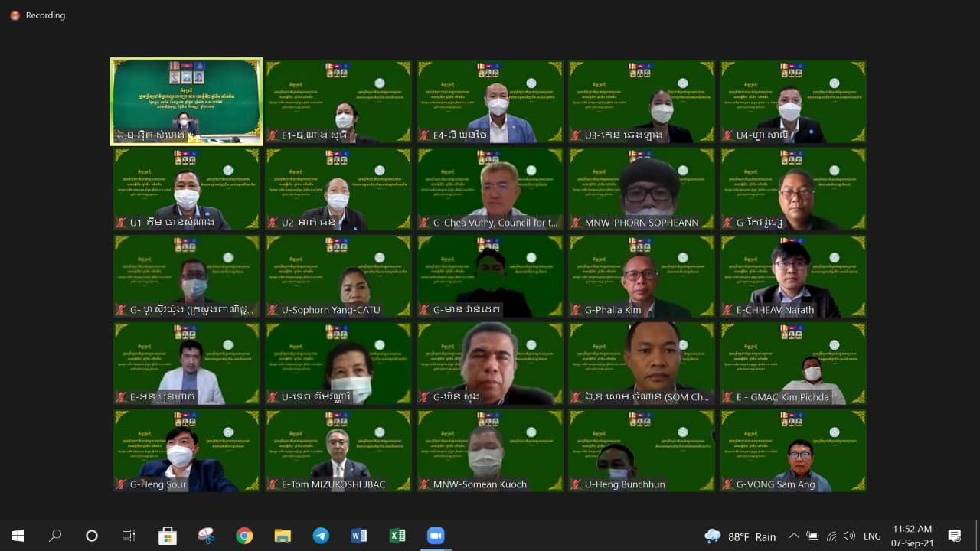This screenshot has width=980, height=551.
Task: Open Microsoft Excel from the taskbar
Action: pos(397,536)
